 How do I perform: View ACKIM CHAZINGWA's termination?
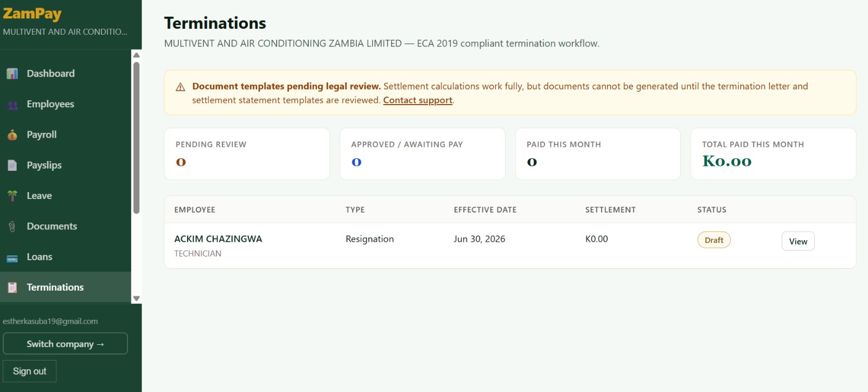coord(798,241)
